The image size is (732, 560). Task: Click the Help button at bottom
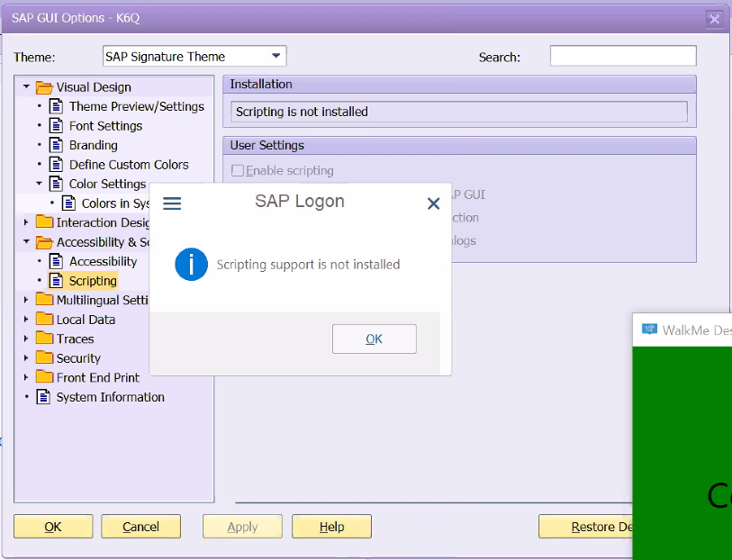[x=331, y=527]
